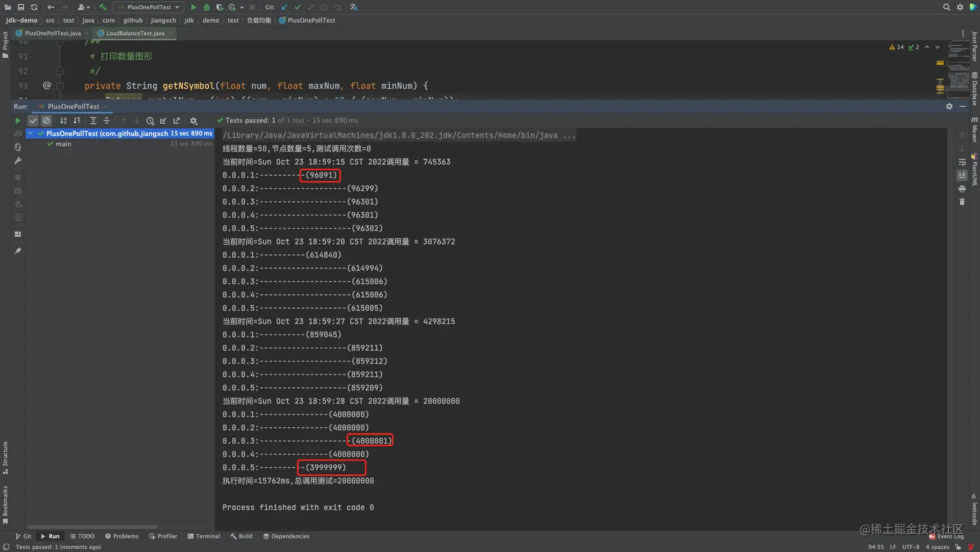The image size is (980, 552).
Task: Update project with the blue Git arrow
Action: [x=284, y=7]
